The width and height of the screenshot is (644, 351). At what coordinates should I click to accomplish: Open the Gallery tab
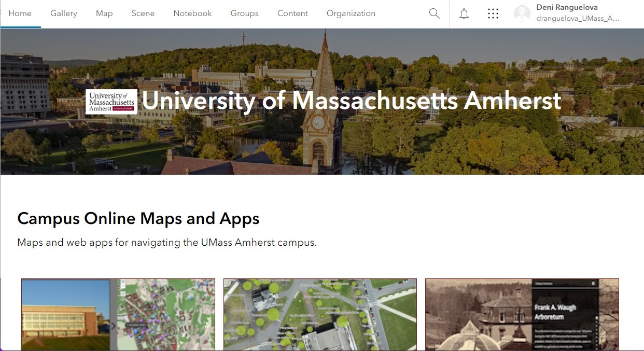64,13
